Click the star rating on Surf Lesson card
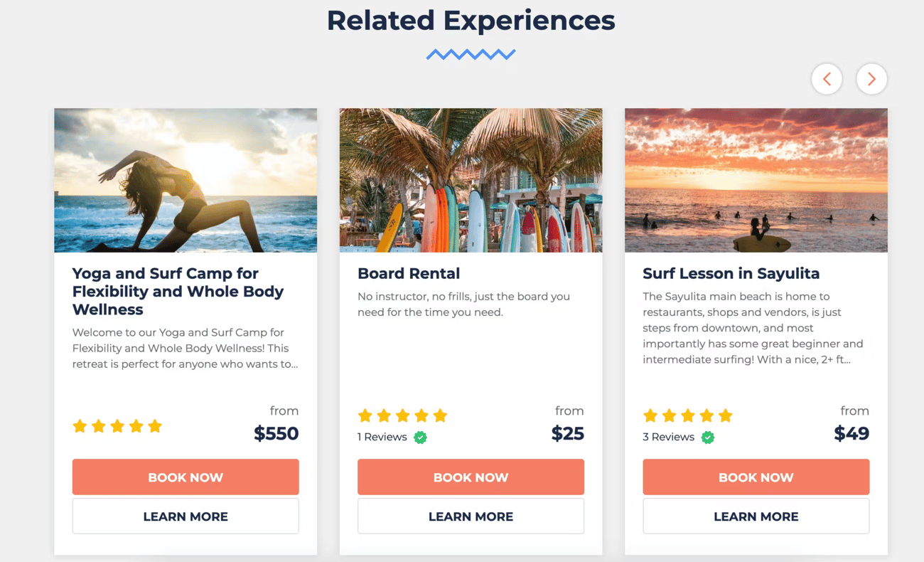This screenshot has width=924, height=562. 687,415
